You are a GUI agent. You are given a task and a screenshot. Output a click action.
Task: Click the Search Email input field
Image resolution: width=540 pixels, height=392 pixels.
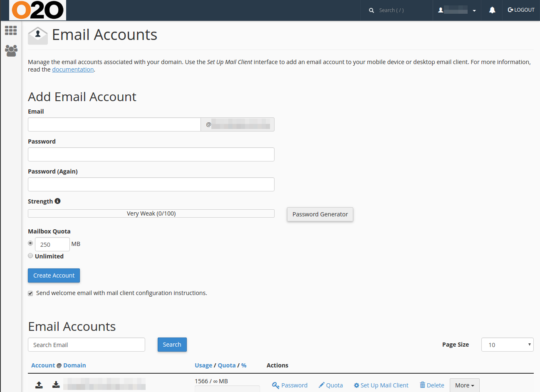point(87,345)
